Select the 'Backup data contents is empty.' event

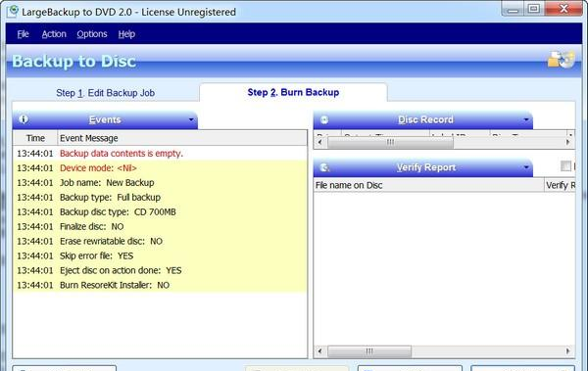[160, 154]
